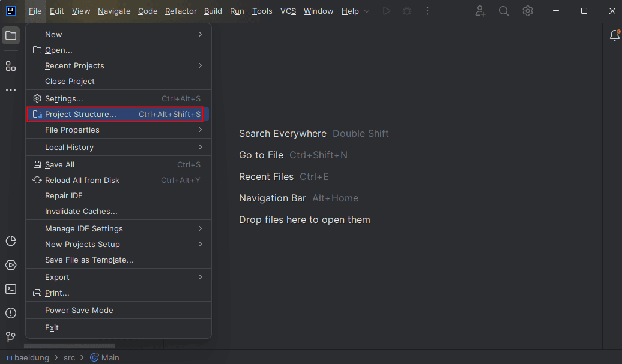Click the Debug bug icon in toolbar
This screenshot has width=622, height=364.
click(x=407, y=11)
